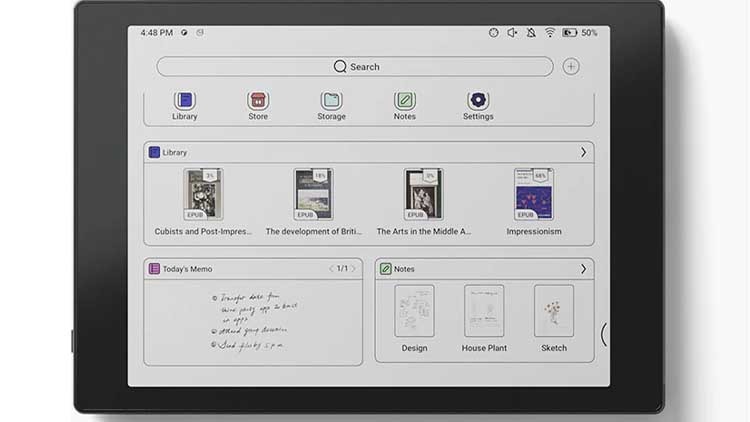Open the Settings app
This screenshot has height=422, width=750.
click(x=478, y=101)
